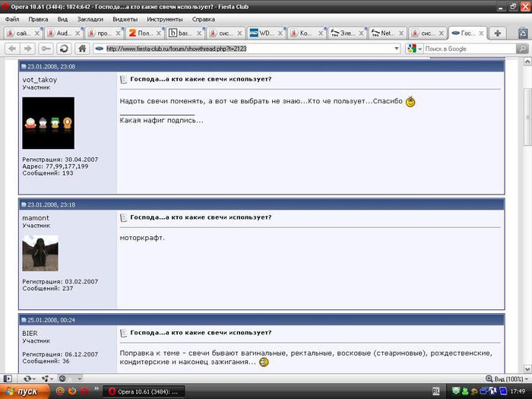The height and width of the screenshot is (399, 532).
Task: Click post icon next to 25.01.2008, 00:24
Action: (x=24, y=320)
